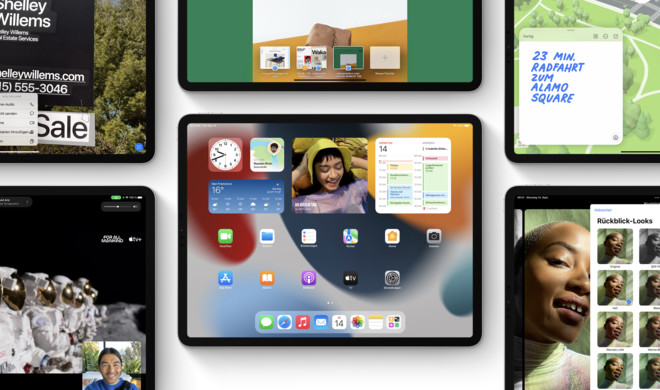
Task: Open Calendar icon in the dock
Action: (x=339, y=322)
